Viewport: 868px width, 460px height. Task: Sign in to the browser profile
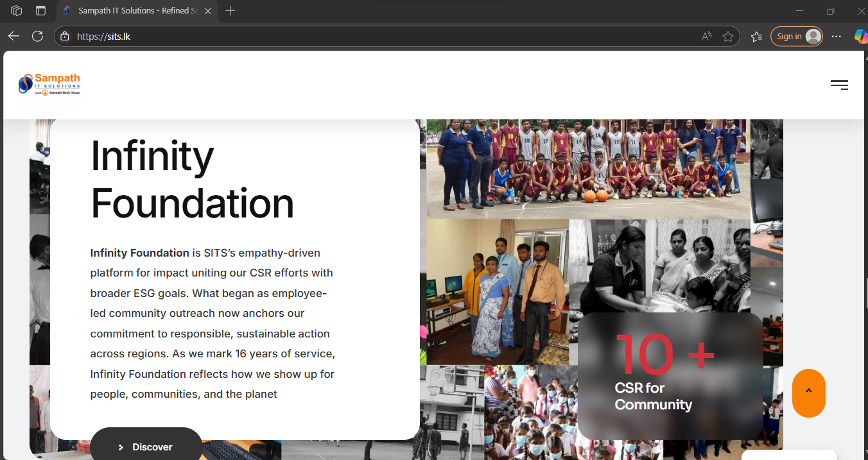coord(797,37)
